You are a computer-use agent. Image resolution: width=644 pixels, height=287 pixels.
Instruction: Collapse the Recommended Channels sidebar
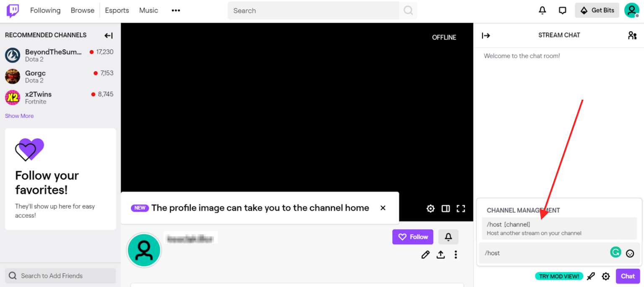coord(109,36)
